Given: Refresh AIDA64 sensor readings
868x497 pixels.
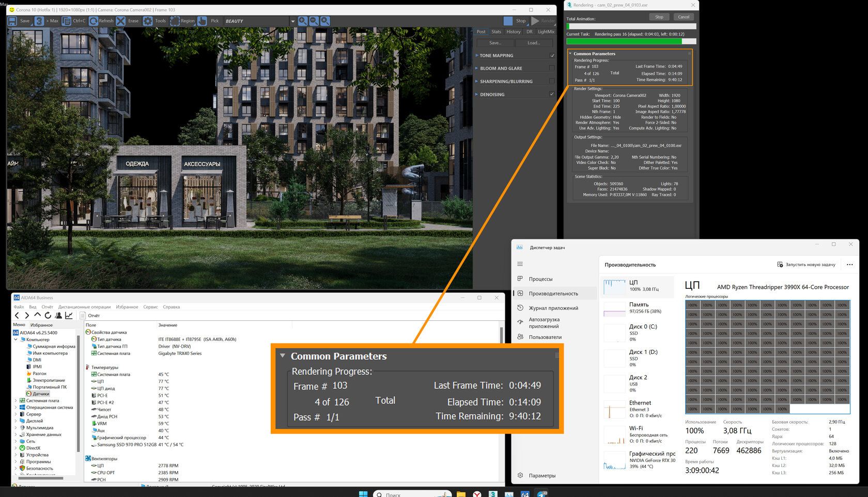Looking at the screenshot, I should coord(48,315).
